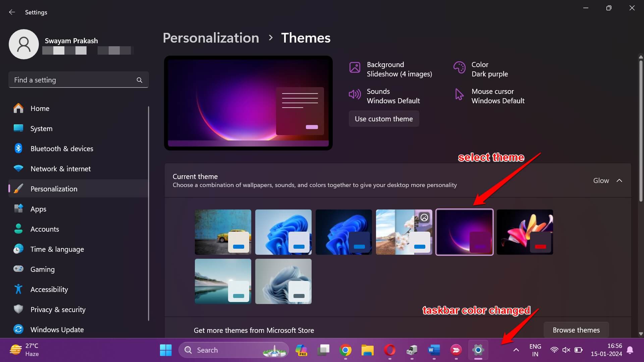This screenshot has width=644, height=362.
Task: Open the Color Dark purple settings
Action: click(x=481, y=69)
